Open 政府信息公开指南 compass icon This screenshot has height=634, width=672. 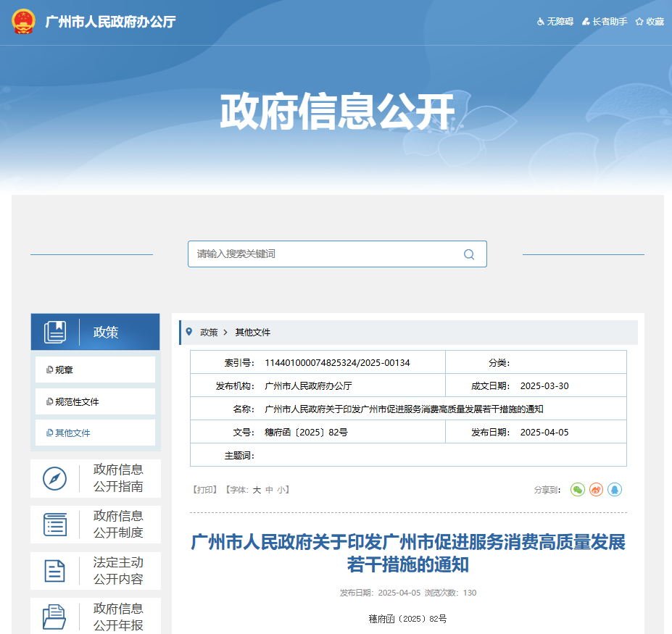click(x=55, y=478)
